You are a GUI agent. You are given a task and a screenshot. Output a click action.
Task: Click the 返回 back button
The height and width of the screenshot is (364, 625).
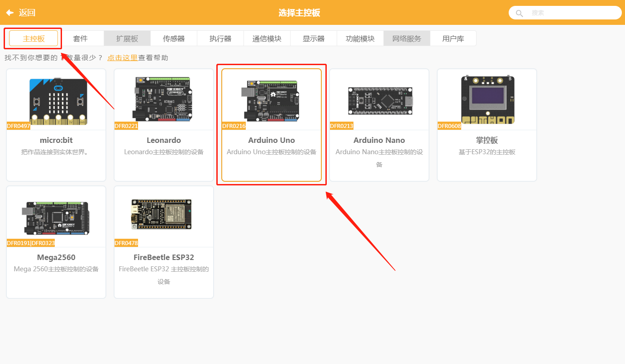click(x=20, y=13)
